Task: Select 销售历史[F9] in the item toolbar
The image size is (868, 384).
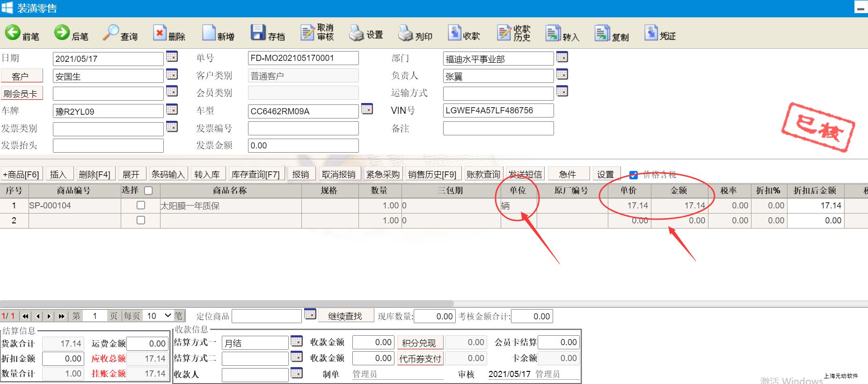Action: [431, 175]
